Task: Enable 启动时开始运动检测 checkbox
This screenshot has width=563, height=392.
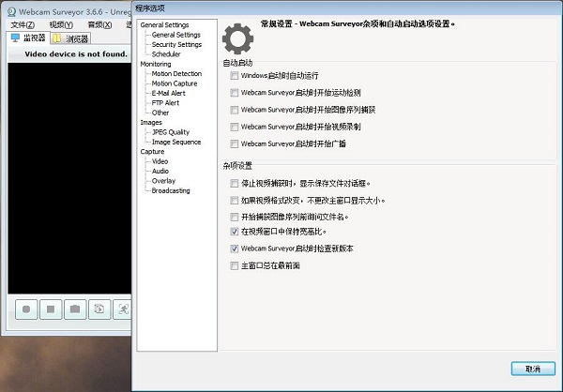Action: click(234, 93)
